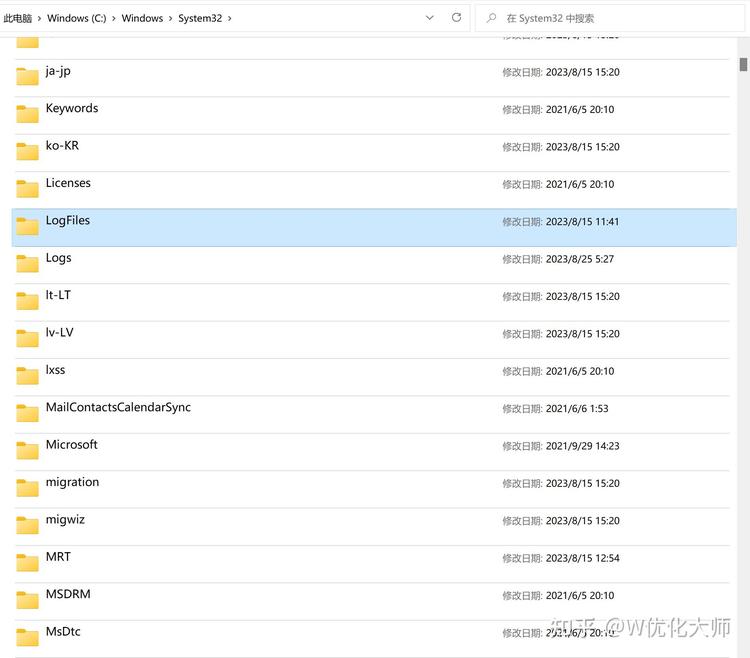Select the migwiz folder name
Image resolution: width=750 pixels, height=658 pixels.
[x=65, y=519]
